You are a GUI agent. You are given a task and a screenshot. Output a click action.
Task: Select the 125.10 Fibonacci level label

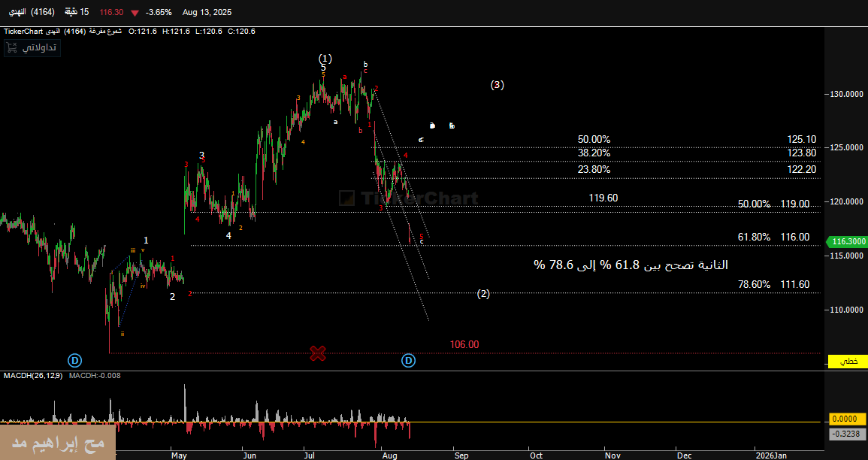pos(802,140)
